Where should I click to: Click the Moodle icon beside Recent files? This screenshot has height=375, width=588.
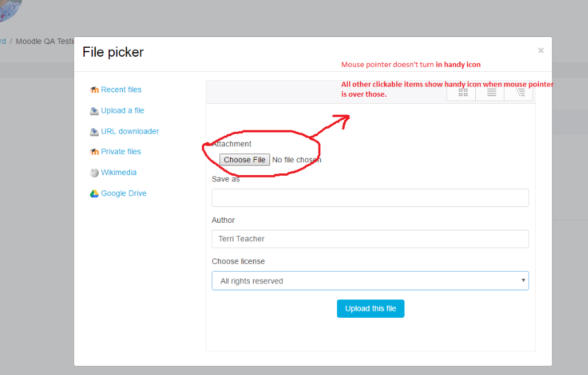pyautogui.click(x=94, y=90)
